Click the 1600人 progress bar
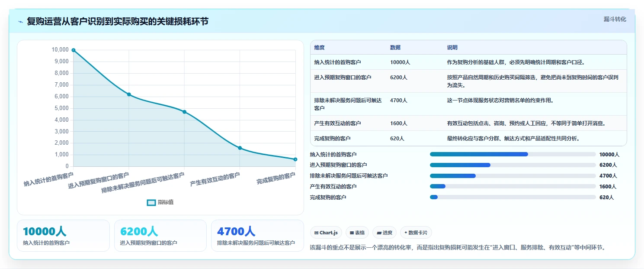The width and height of the screenshot is (644, 269). 513,186
